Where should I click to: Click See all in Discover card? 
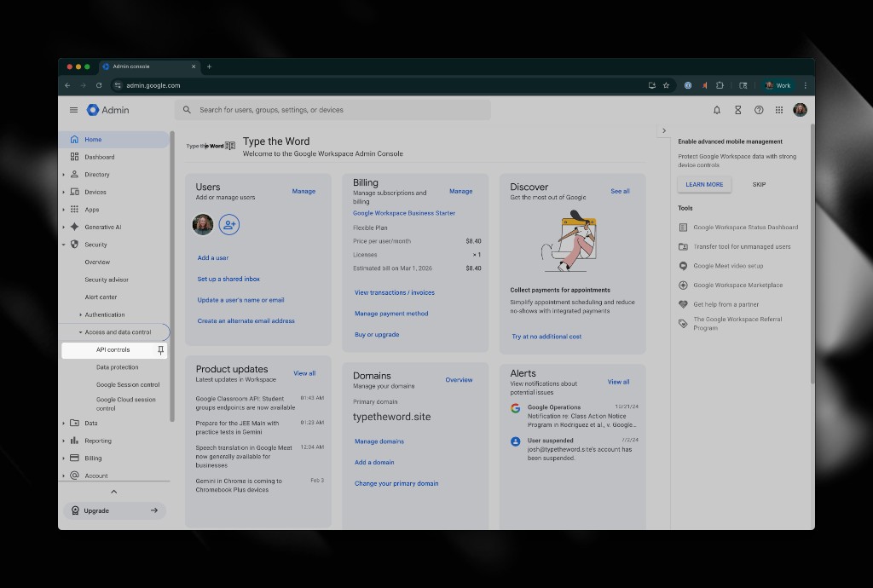(x=620, y=192)
